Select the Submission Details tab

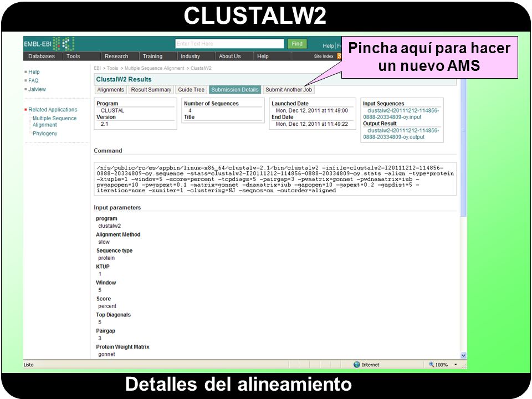coord(235,90)
